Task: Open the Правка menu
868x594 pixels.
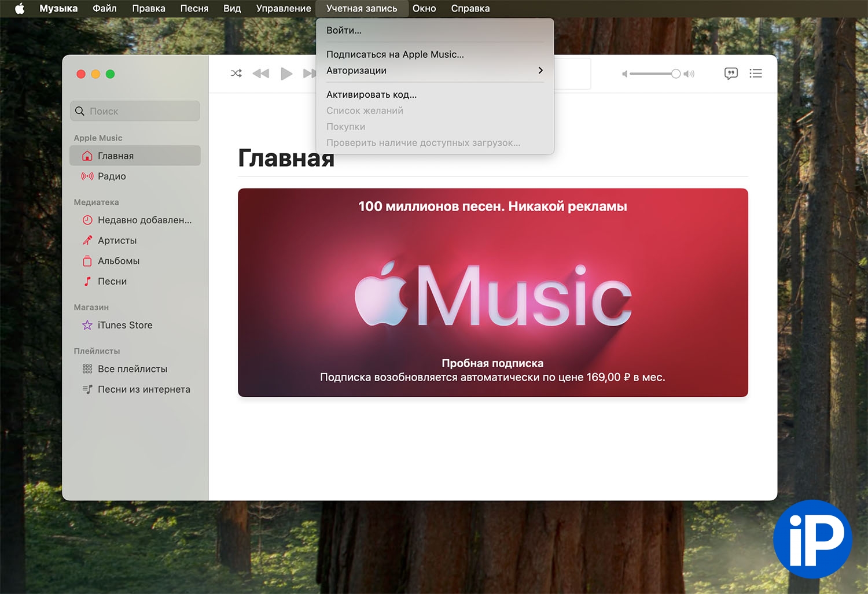Action: tap(149, 9)
